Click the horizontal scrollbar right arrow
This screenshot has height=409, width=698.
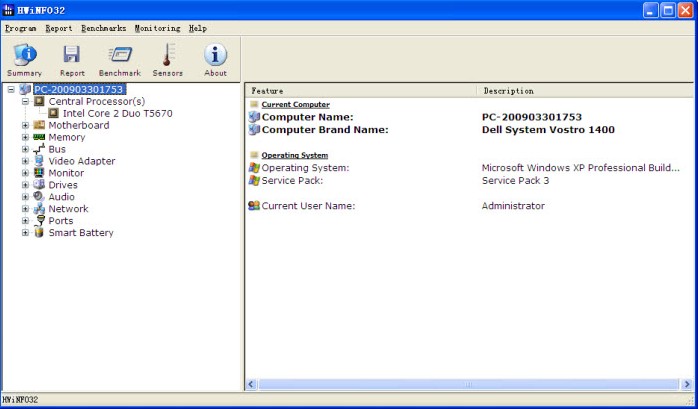(686, 384)
